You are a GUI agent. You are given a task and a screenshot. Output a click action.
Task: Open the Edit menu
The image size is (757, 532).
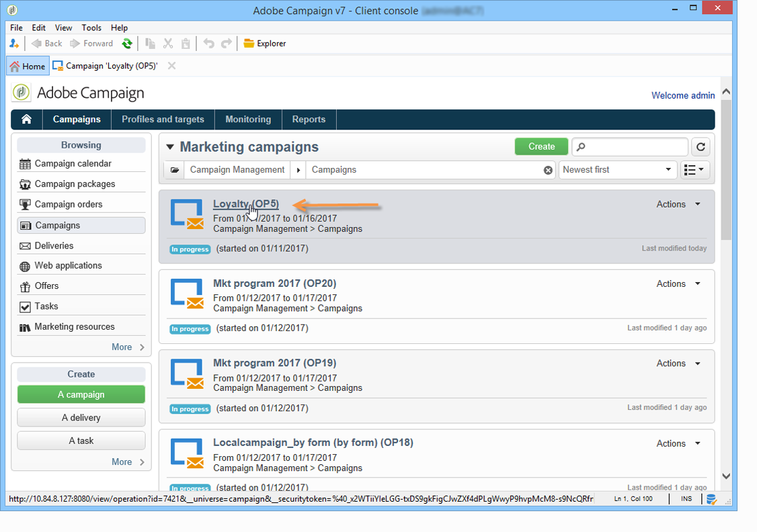38,28
